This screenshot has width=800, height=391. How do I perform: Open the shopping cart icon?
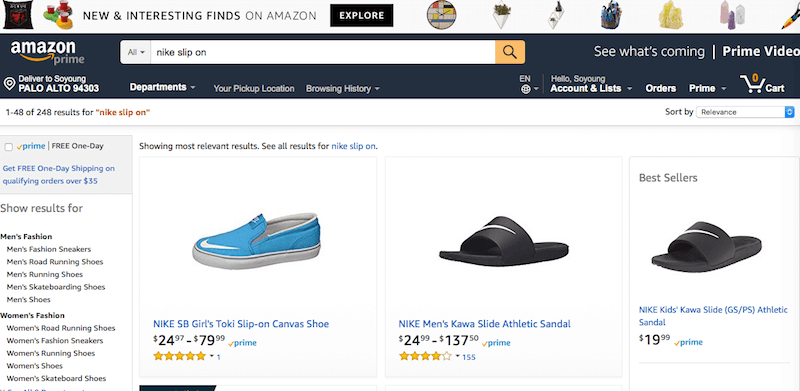[754, 84]
